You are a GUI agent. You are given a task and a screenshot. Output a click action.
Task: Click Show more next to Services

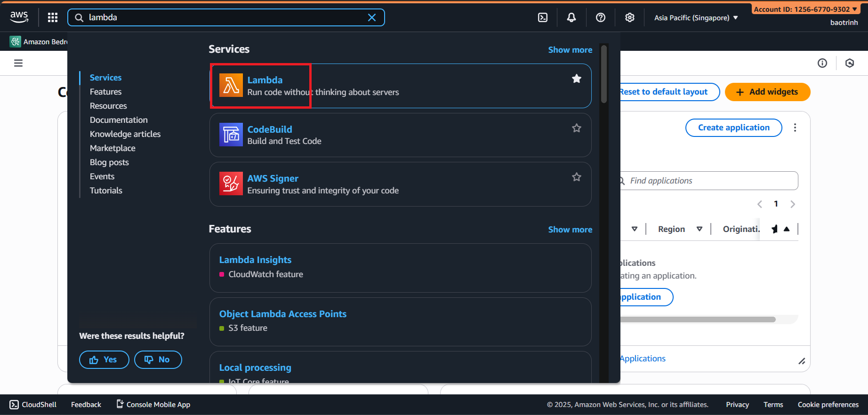pos(570,50)
